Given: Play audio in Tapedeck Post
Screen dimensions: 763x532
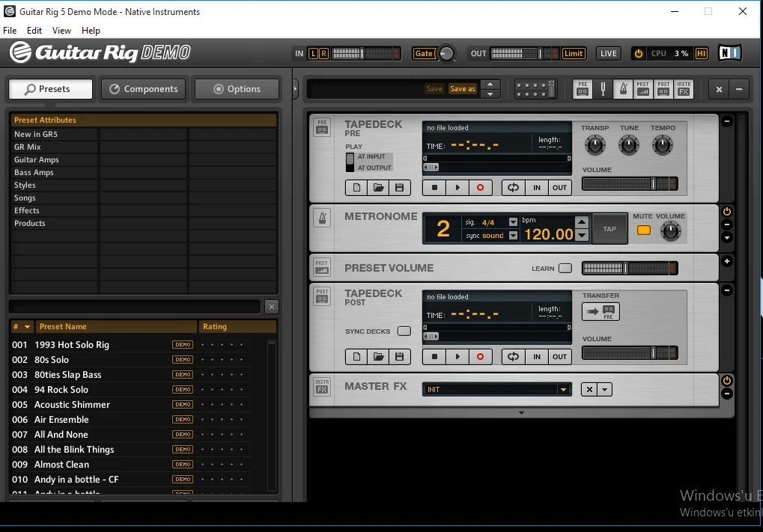Looking at the screenshot, I should (x=458, y=356).
